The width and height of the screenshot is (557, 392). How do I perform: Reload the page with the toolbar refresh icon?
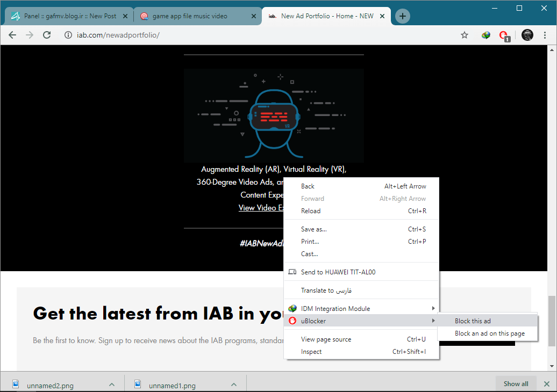(47, 35)
